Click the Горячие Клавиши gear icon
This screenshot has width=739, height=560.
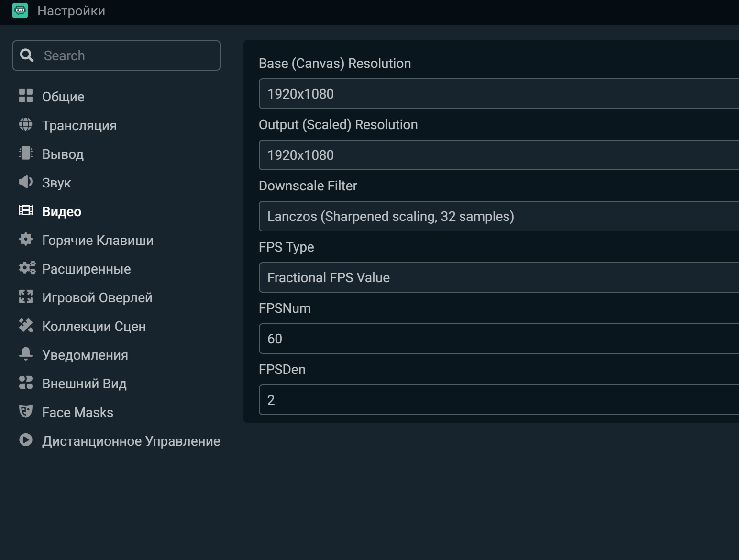pyautogui.click(x=26, y=239)
